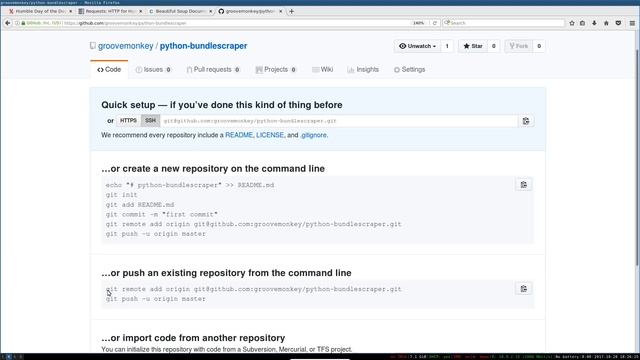Image resolution: width=640 pixels, height=360 pixels.
Task: Switch to Requests HTTP browser tab
Action: click(110, 11)
